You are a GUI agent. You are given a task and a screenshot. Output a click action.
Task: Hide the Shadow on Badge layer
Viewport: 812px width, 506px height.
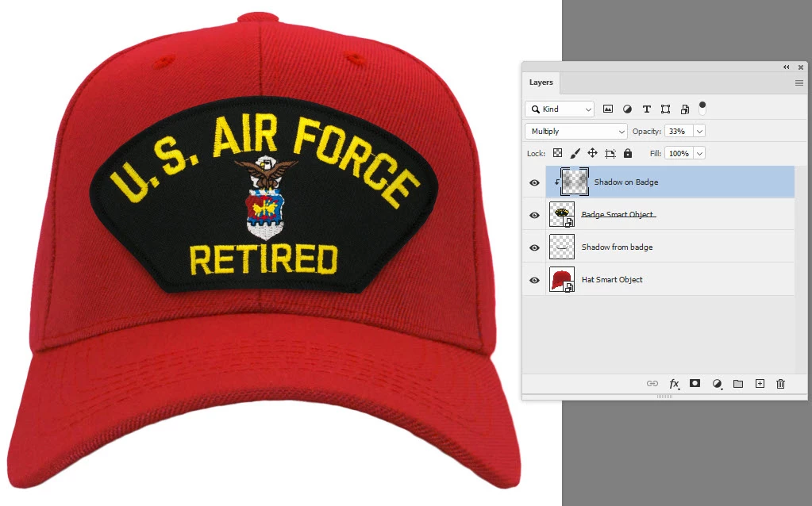coord(534,182)
